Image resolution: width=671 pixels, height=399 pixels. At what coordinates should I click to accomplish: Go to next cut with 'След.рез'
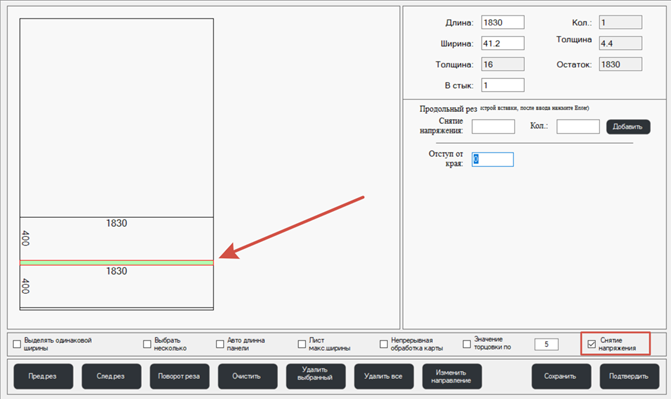[x=111, y=376]
